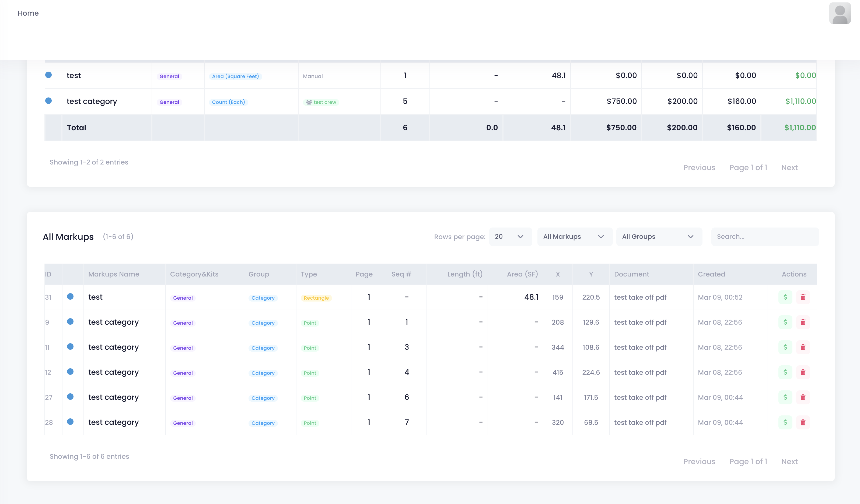Expand the All Groups filter dropdown

[x=658, y=236]
